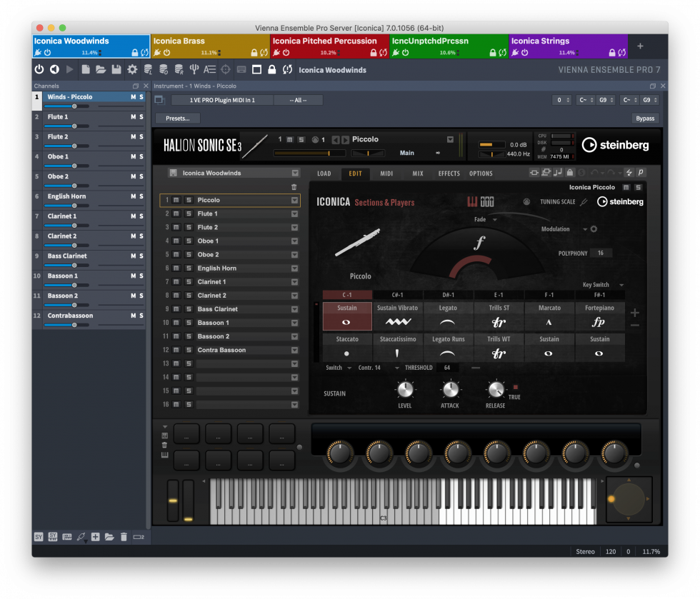Select the Iconica Brass instance tab
700x599 pixels.
pos(210,46)
